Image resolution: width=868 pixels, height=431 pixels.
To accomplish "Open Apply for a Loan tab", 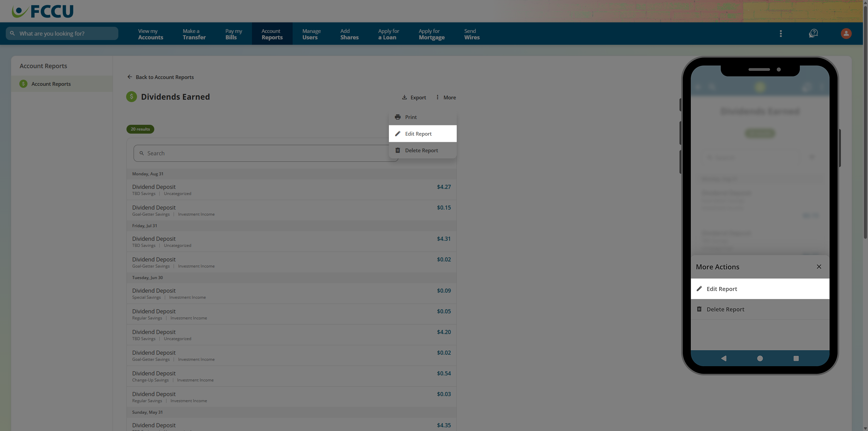I will pos(389,34).
